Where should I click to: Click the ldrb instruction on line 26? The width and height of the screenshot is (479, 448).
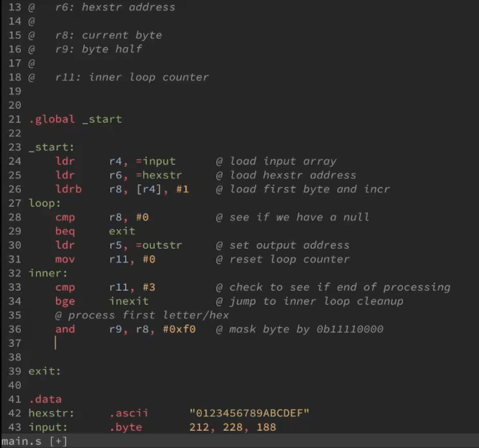click(x=69, y=189)
